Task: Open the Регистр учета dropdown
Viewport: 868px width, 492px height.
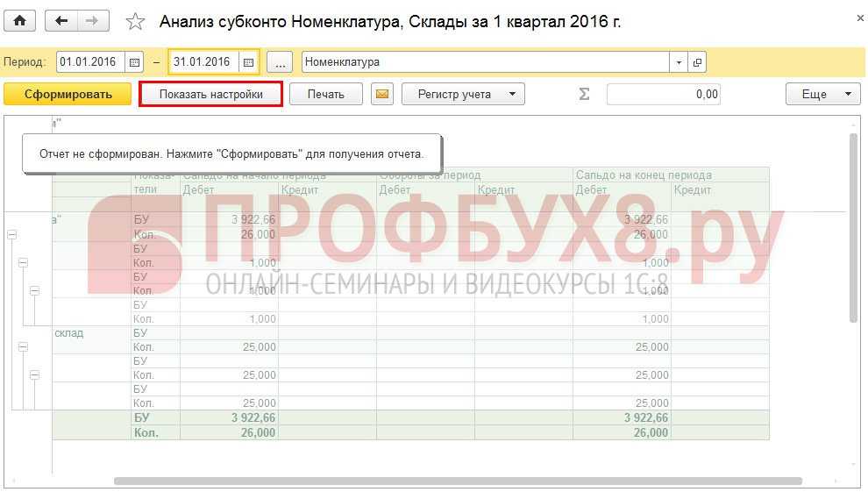Action: coord(463,94)
